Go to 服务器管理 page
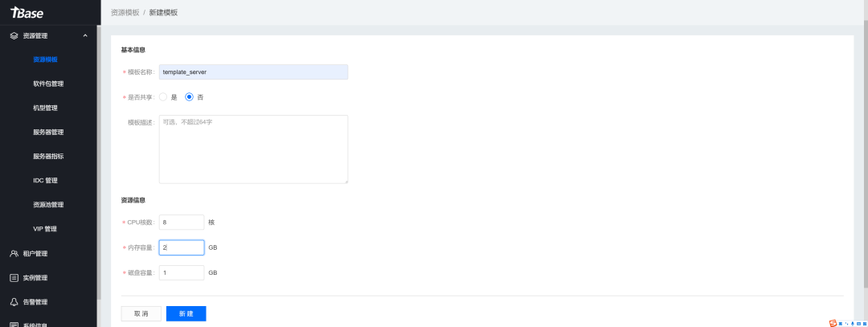 coord(48,132)
